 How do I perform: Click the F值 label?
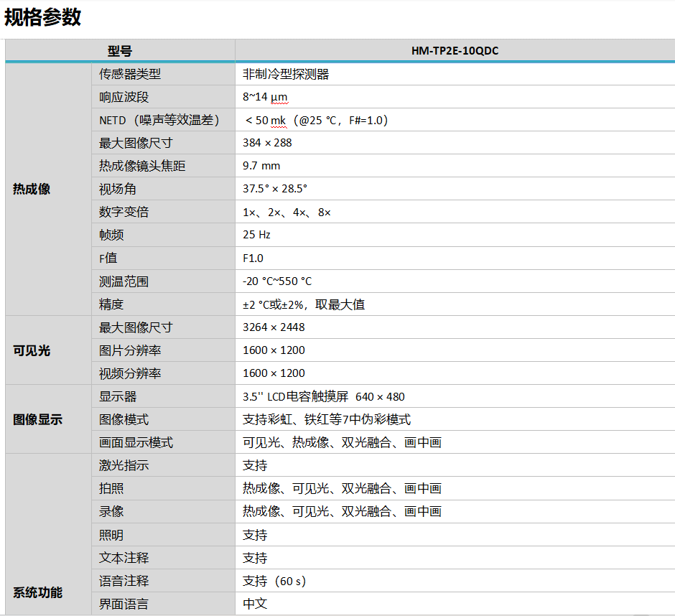point(108,258)
